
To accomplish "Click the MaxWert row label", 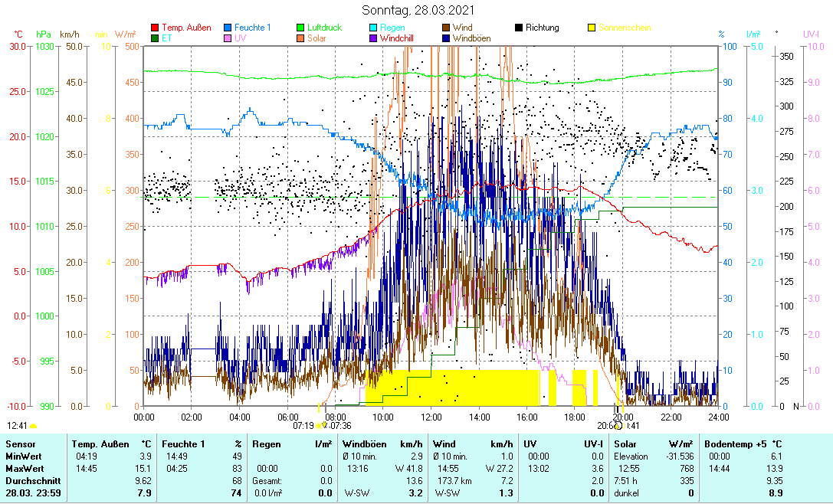I will coord(25,468).
